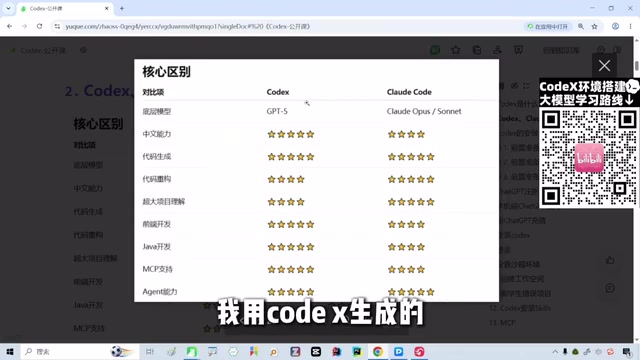Open a new browser tab
640x360 pixels.
click(x=122, y=8)
